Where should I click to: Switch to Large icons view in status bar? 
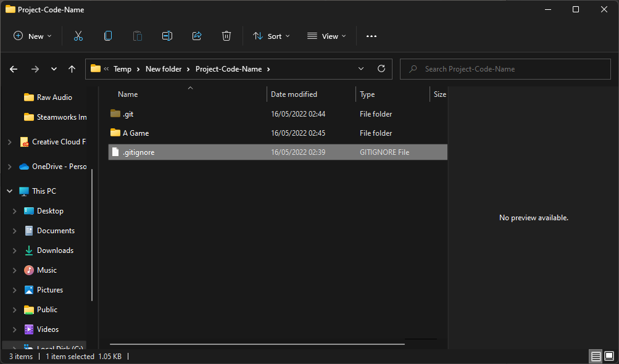(x=609, y=356)
